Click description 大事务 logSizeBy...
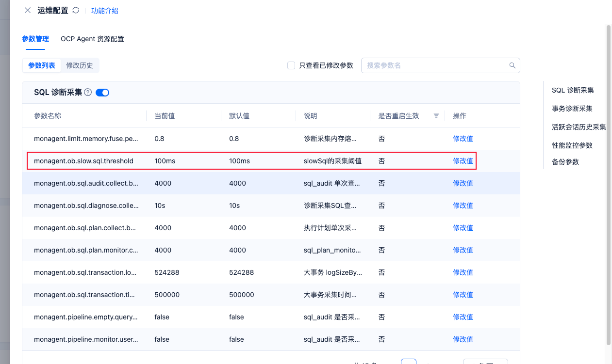 coord(333,272)
